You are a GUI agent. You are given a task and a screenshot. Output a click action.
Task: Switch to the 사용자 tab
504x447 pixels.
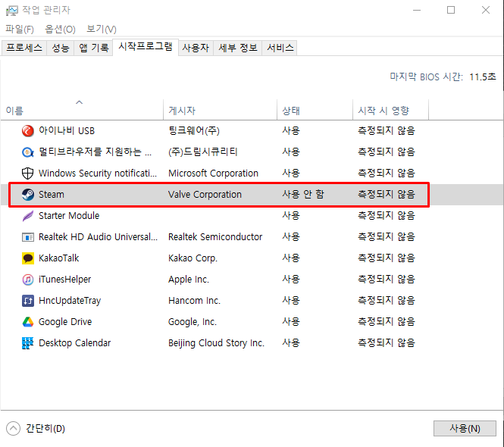tap(196, 48)
